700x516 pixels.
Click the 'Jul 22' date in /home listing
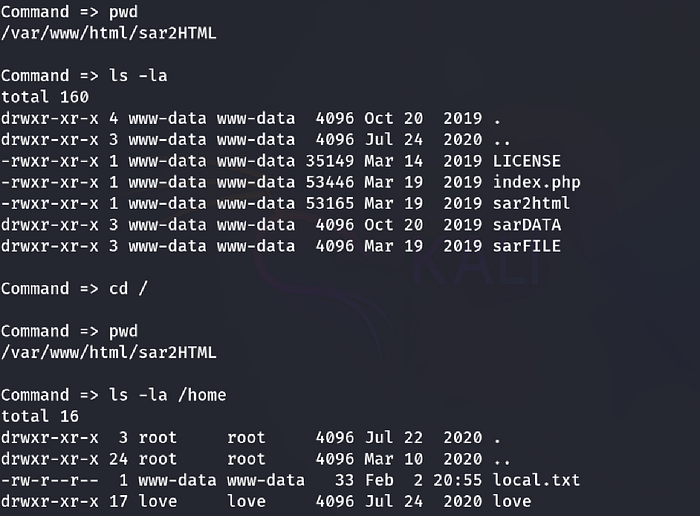click(x=394, y=437)
